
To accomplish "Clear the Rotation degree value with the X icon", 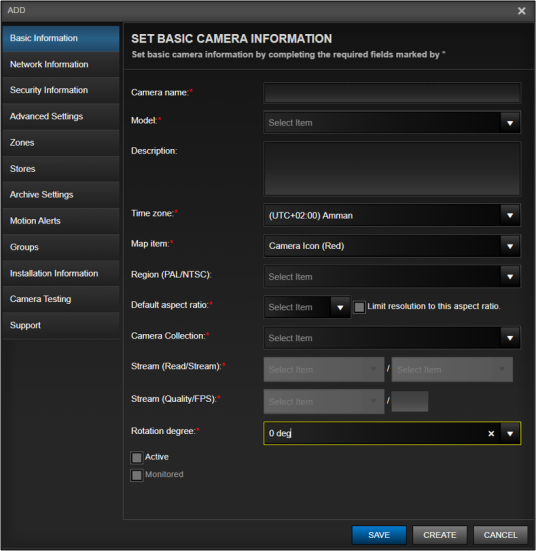I will click(491, 434).
